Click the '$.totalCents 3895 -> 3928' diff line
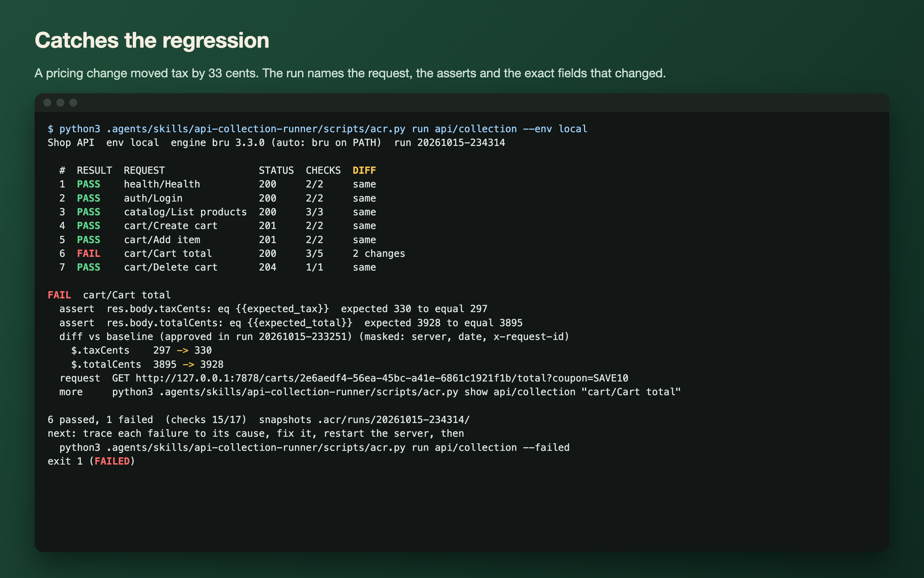This screenshot has width=924, height=578. [x=147, y=364]
